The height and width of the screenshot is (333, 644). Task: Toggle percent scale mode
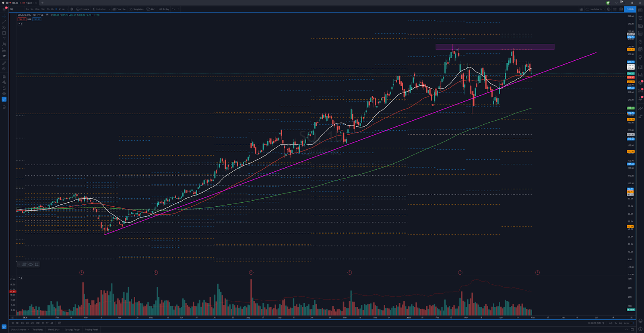(x=615, y=323)
